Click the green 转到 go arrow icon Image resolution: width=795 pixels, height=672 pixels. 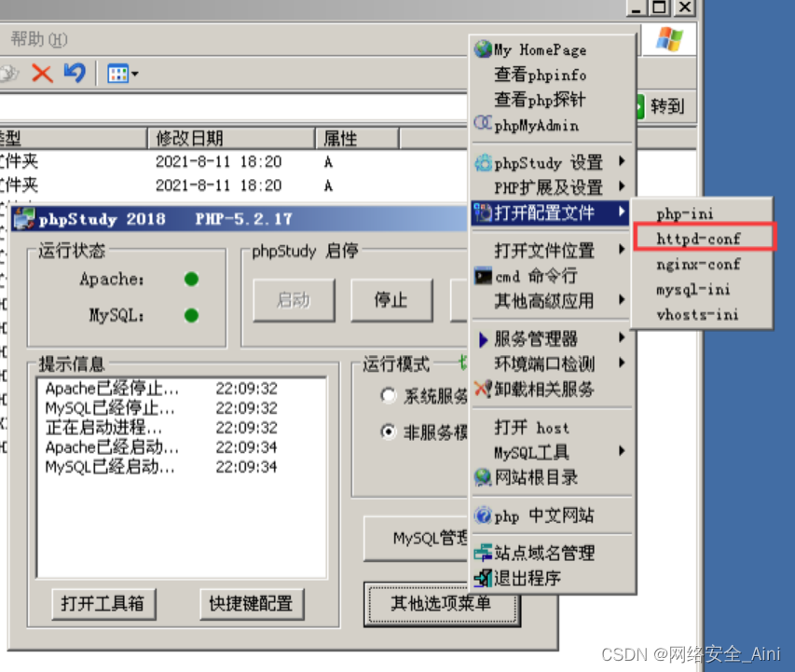pyautogui.click(x=640, y=106)
